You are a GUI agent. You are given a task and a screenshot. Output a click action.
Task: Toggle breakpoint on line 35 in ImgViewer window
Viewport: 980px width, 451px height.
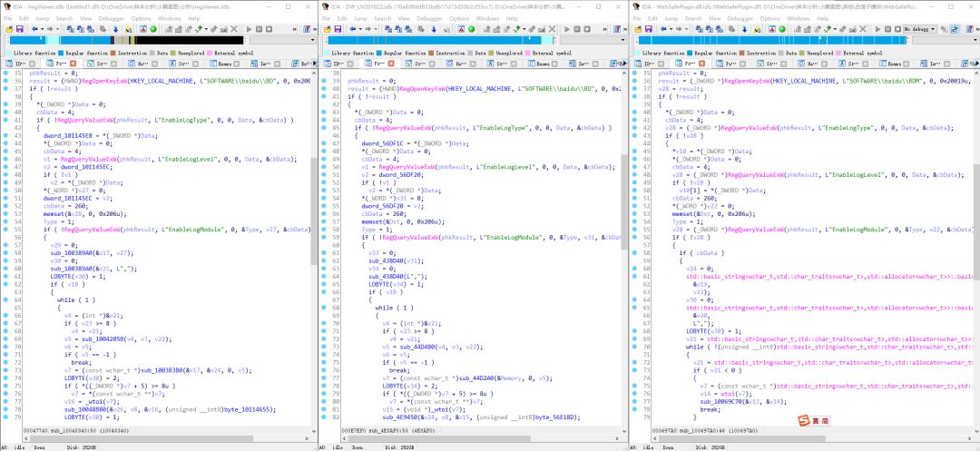5,74
